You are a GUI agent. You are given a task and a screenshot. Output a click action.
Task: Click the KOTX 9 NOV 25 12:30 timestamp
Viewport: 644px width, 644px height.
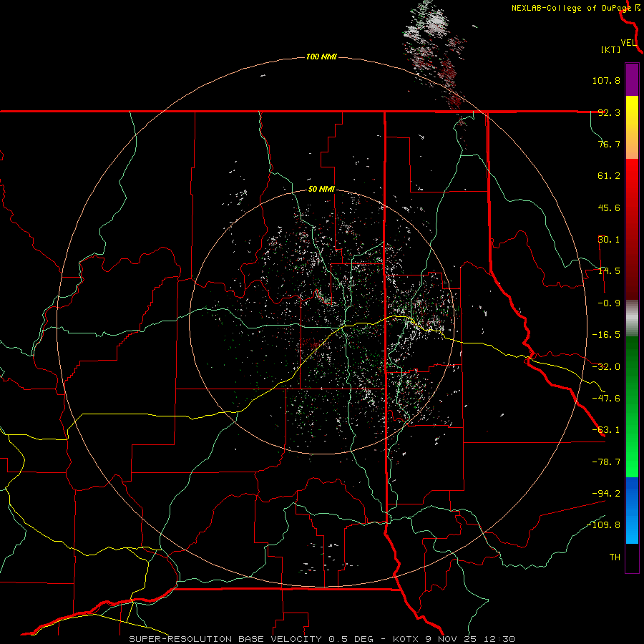click(x=454, y=639)
